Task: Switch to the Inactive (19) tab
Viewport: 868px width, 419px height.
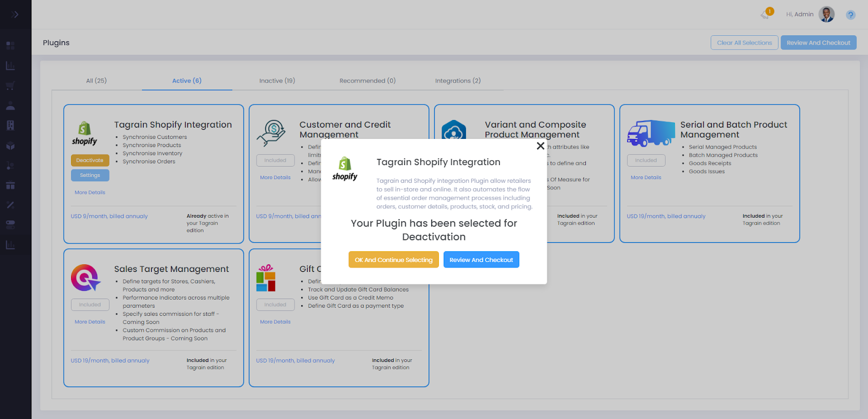Action: pos(277,81)
